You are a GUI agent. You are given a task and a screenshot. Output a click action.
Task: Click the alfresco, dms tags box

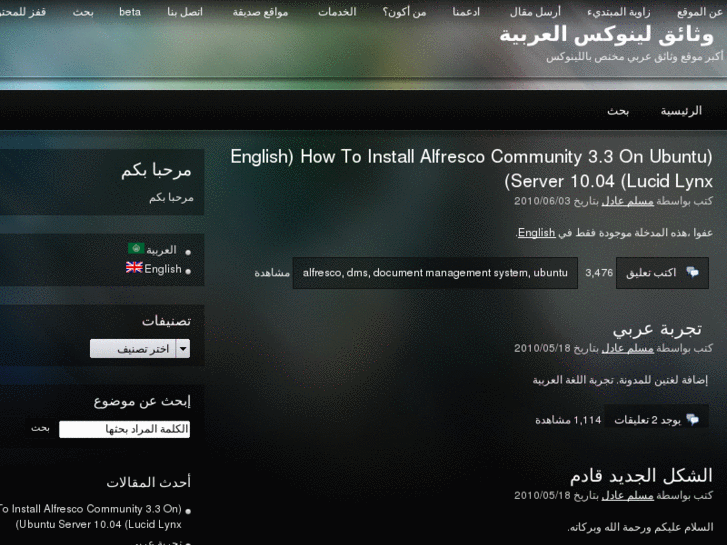point(435,273)
